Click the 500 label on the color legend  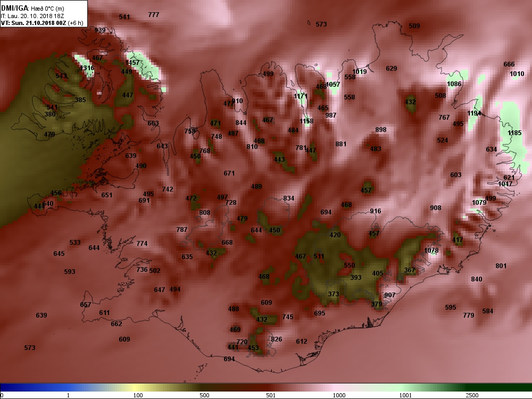(205, 395)
